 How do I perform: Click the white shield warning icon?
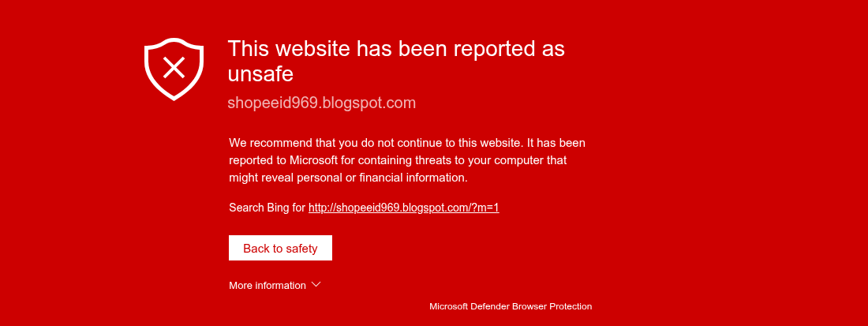click(174, 69)
